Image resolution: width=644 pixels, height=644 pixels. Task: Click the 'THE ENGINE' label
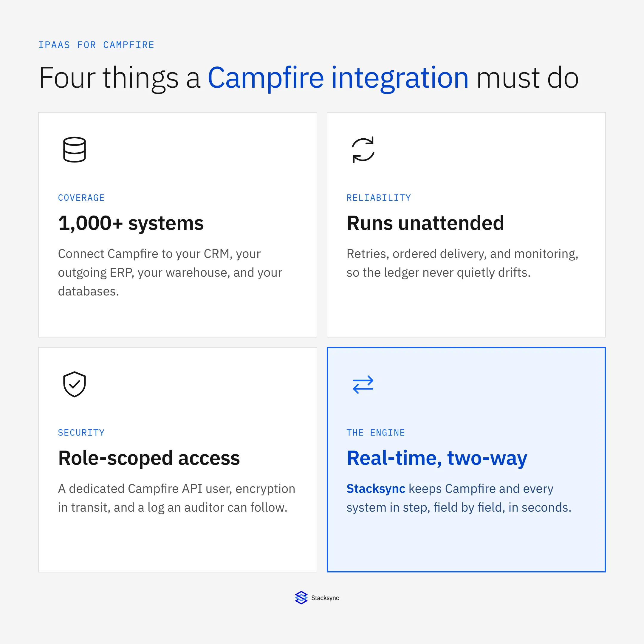[x=376, y=433]
